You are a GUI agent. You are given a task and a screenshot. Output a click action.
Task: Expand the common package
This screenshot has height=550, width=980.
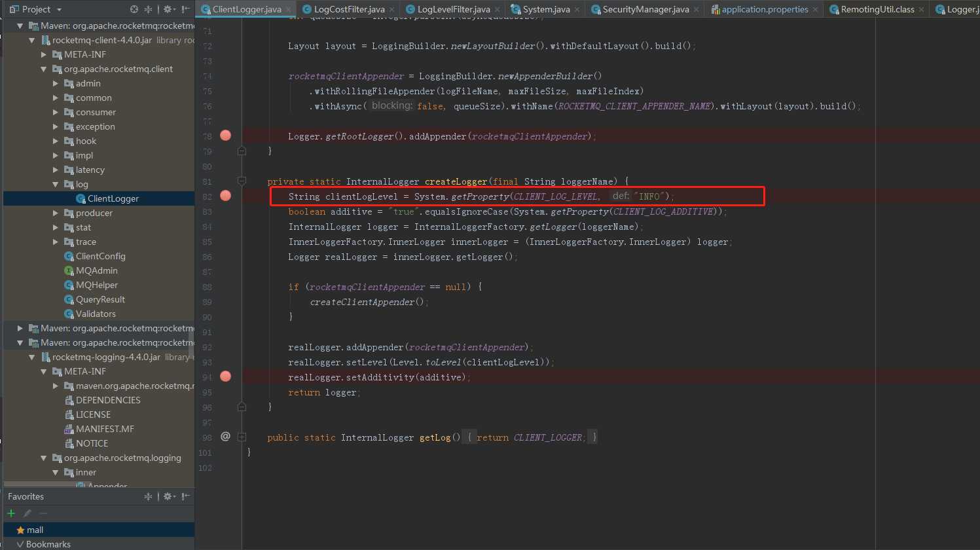click(x=56, y=98)
